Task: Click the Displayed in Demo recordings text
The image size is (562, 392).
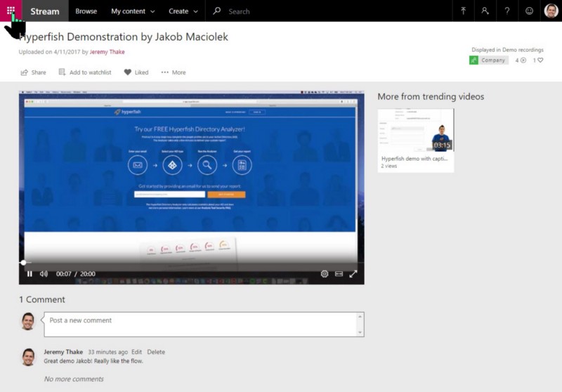Action: 507,50
